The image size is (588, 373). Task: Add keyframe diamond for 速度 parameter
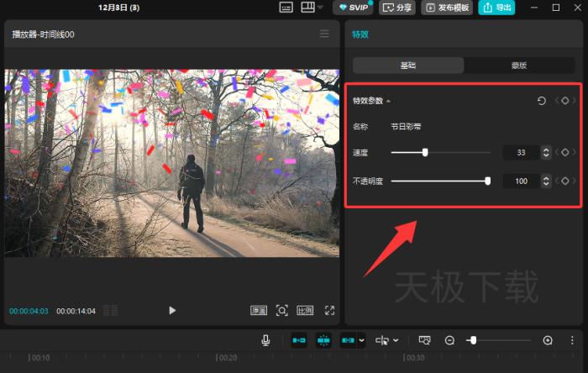click(x=565, y=153)
